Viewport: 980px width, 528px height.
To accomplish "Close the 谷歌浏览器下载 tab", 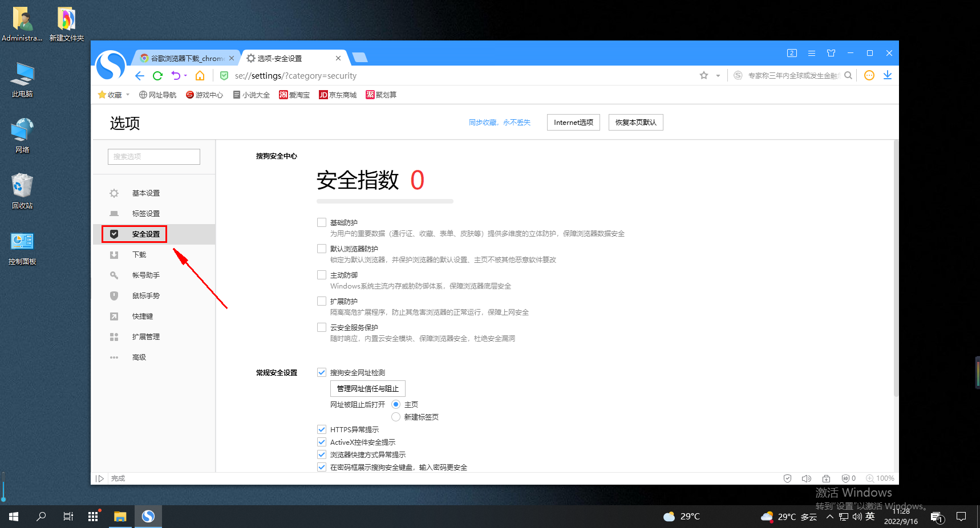I will pos(232,58).
